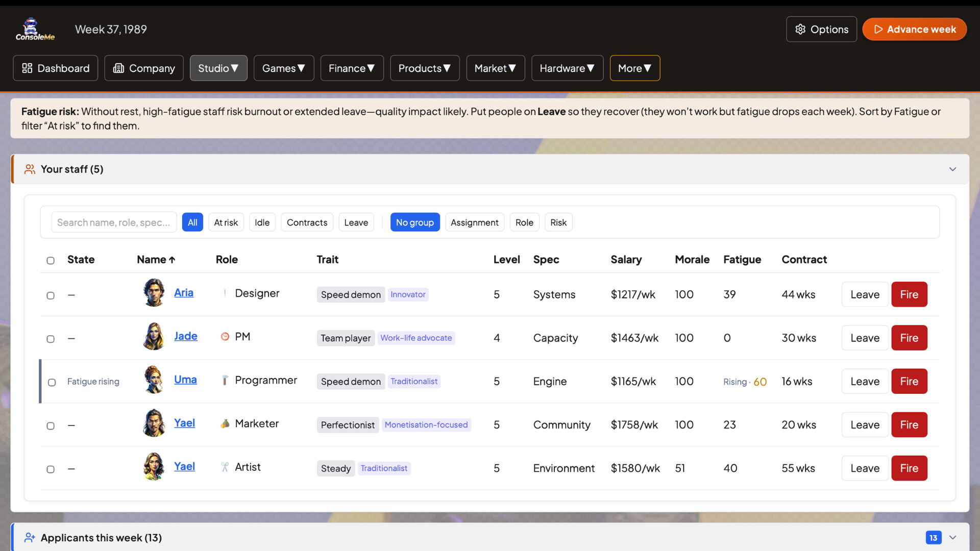Expand the Applicants this week section
Image resolution: width=980 pixels, height=551 pixels.
[x=953, y=537]
